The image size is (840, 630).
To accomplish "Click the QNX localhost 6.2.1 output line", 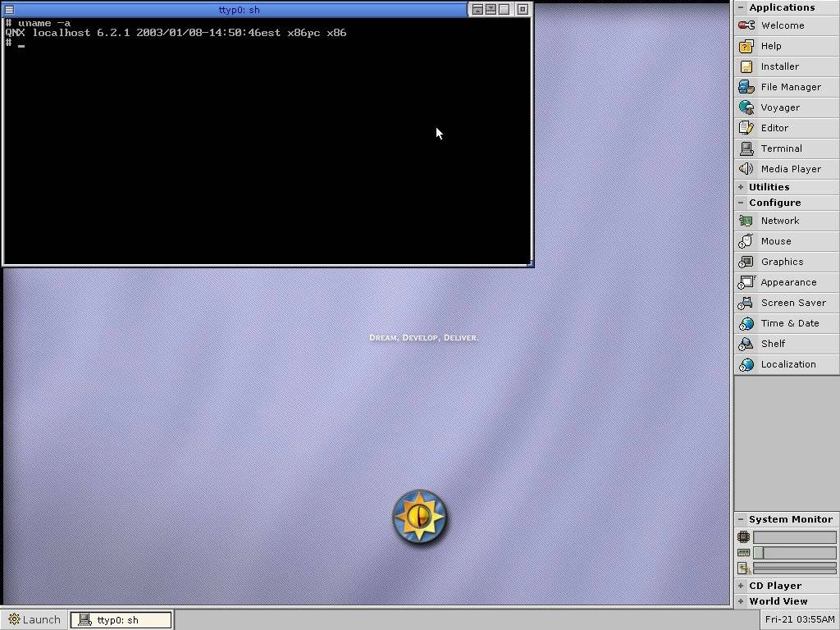I will click(176, 33).
